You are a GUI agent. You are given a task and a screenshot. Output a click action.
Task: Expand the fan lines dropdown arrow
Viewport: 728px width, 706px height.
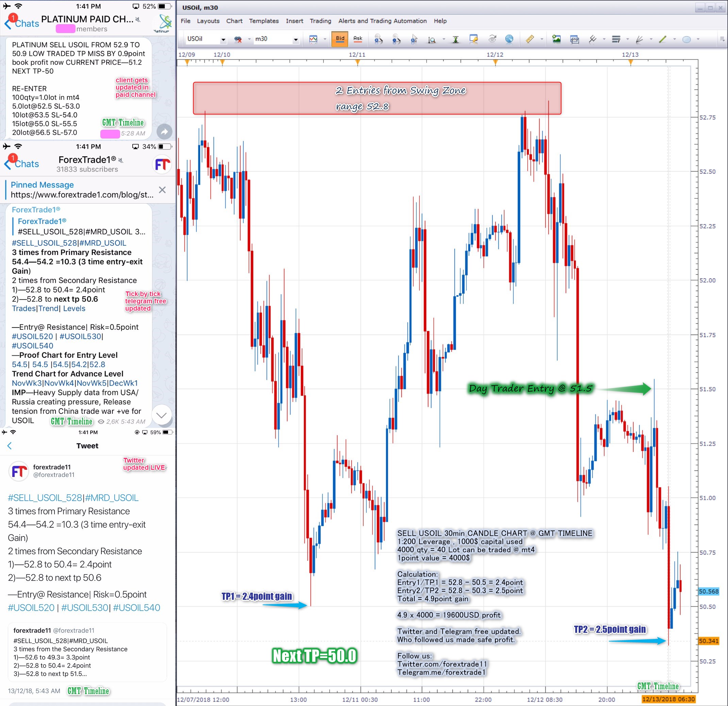click(x=651, y=39)
